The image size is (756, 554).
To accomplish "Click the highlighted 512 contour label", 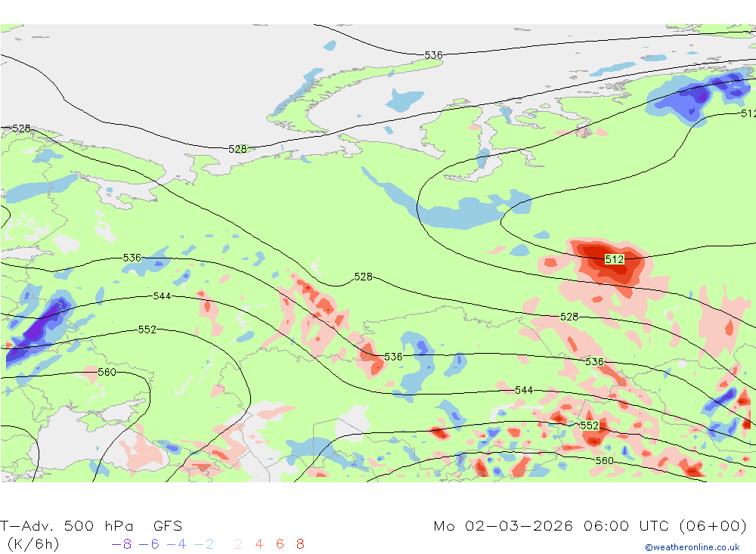I will 614,259.
